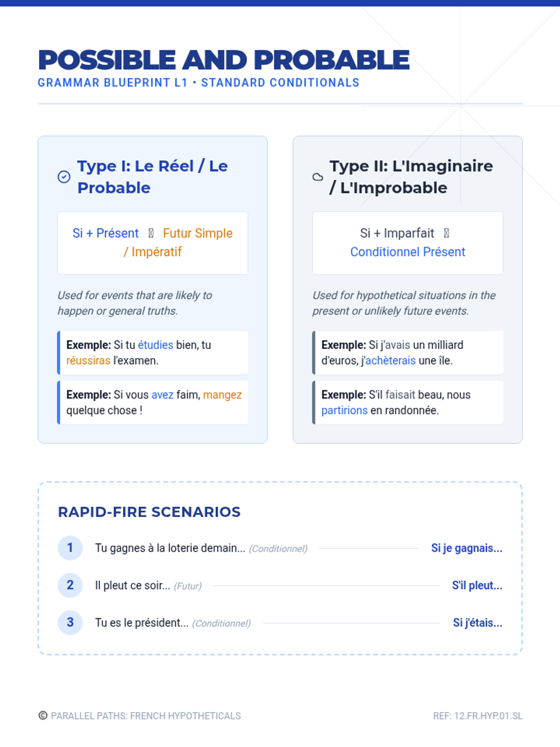The height and width of the screenshot is (747, 560).
Task: Click the 'Type II: L'Imaginaire / L'Improbable' heading
Action: tap(411, 177)
